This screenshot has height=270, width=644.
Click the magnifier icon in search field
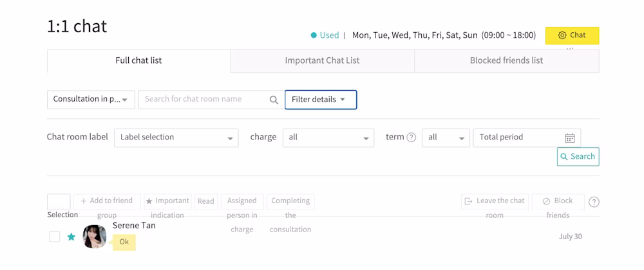pyautogui.click(x=274, y=100)
